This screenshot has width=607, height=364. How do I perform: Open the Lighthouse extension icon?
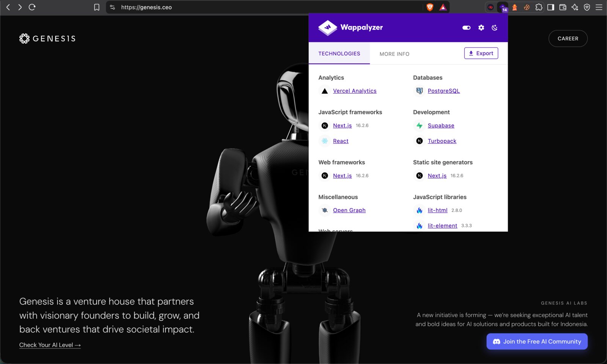point(515,7)
